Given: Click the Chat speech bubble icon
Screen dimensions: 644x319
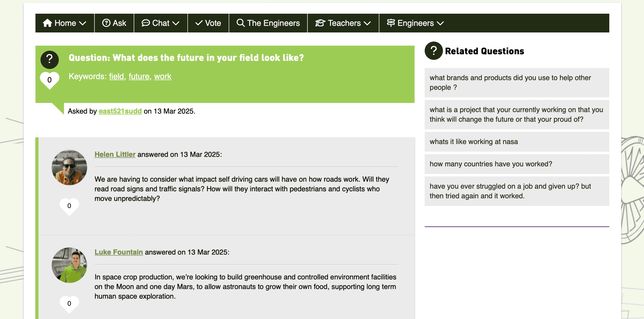Looking at the screenshot, I should [146, 23].
